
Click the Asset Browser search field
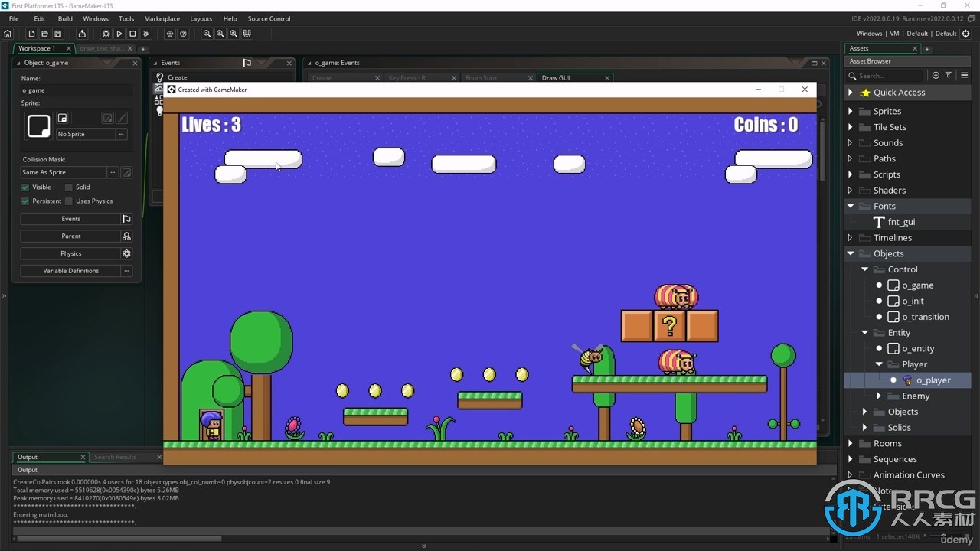click(x=885, y=76)
